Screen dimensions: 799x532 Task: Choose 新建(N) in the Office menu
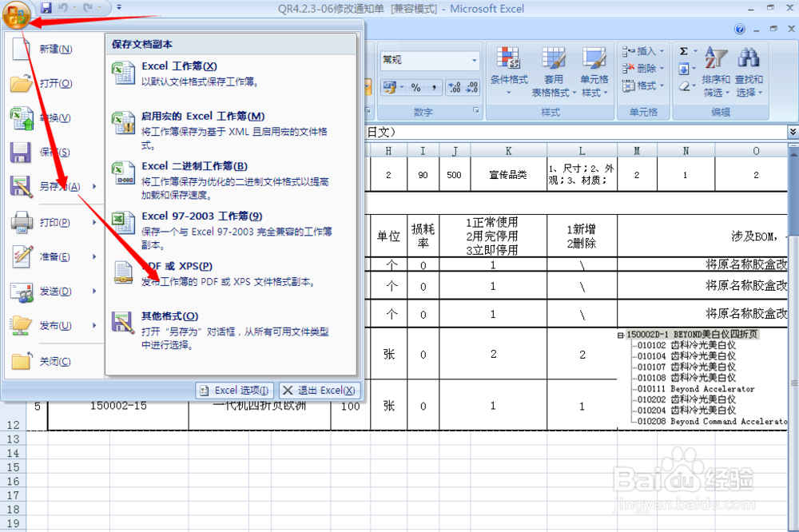point(54,49)
